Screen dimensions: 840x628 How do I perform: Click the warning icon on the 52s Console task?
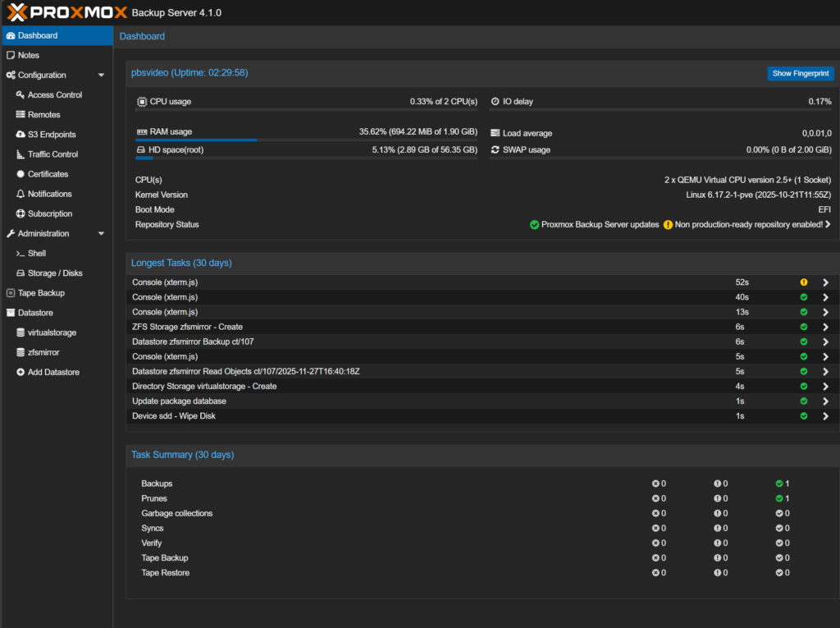tap(803, 282)
